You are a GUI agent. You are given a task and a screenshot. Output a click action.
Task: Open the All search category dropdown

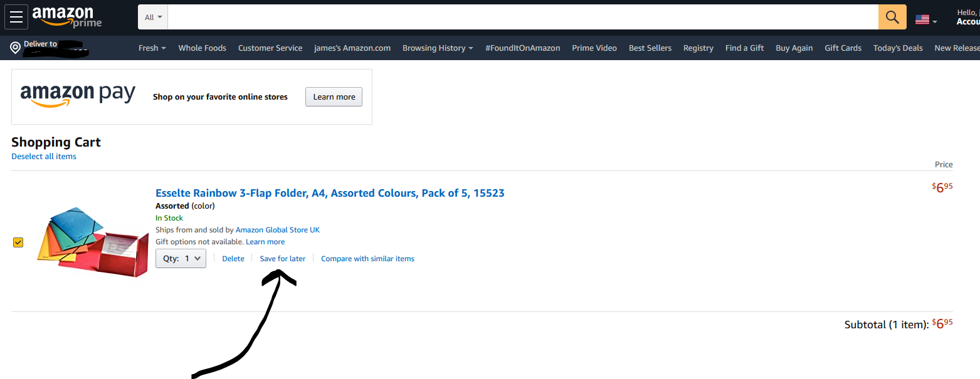[x=153, y=17]
